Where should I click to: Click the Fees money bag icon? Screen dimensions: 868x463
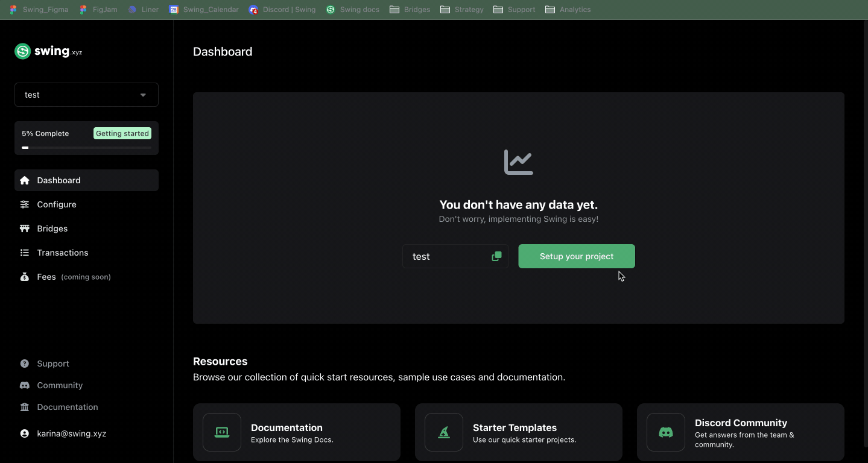click(x=25, y=277)
